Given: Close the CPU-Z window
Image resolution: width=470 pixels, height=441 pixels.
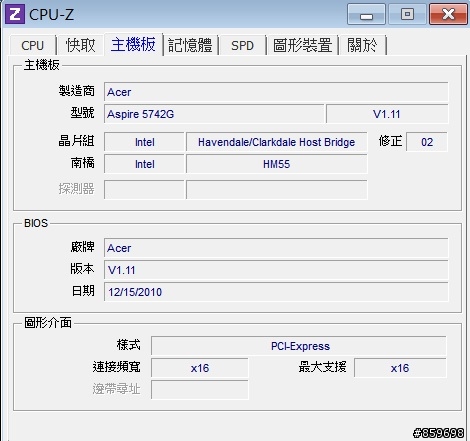Looking at the screenshot, I should (x=448, y=14).
